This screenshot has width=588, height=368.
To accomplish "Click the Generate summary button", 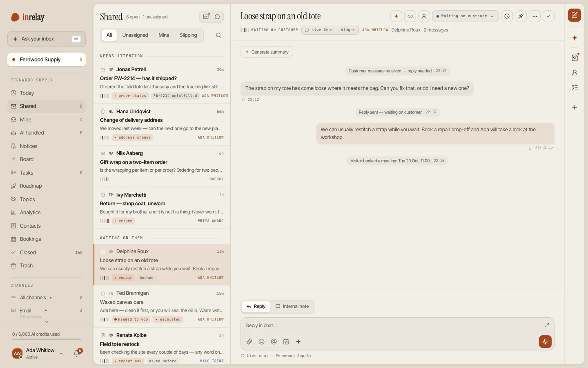I will tap(267, 52).
